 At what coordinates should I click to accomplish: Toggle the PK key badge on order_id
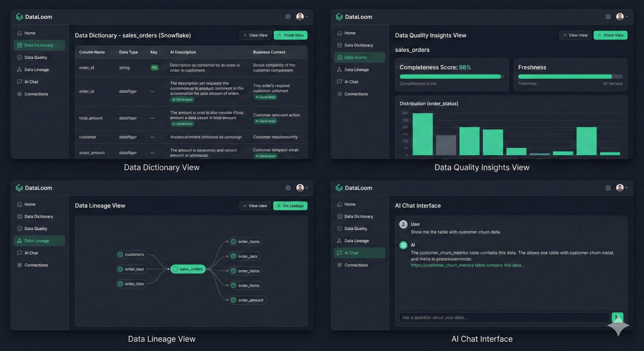[x=154, y=67]
